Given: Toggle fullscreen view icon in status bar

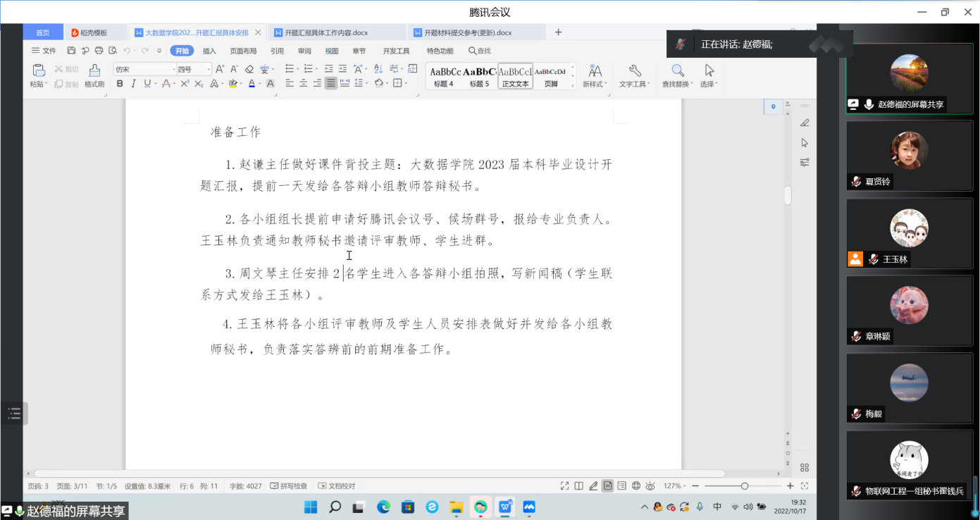Looking at the screenshot, I should (564, 486).
